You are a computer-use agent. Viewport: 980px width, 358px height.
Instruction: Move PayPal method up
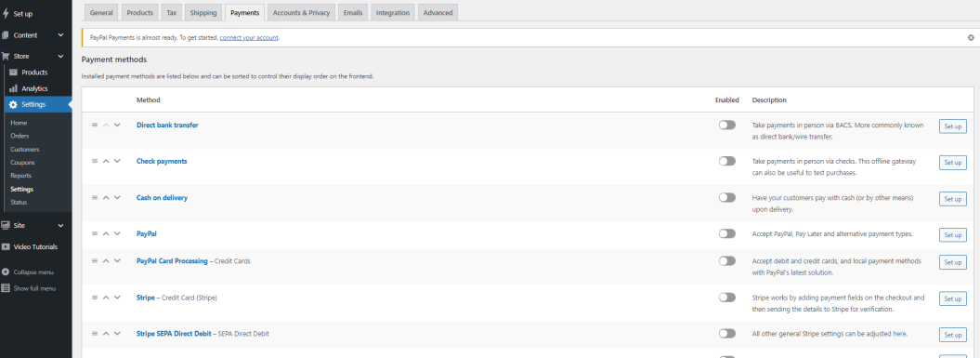click(106, 233)
